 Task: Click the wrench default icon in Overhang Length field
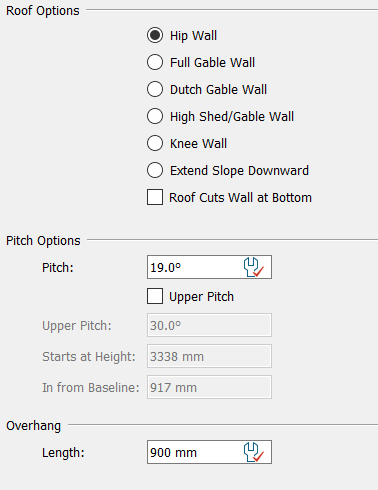click(254, 452)
